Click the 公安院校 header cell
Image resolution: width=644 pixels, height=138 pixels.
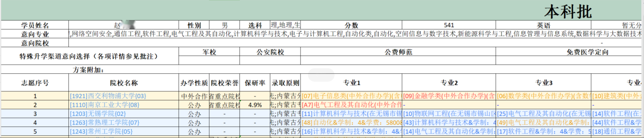(x=270, y=52)
